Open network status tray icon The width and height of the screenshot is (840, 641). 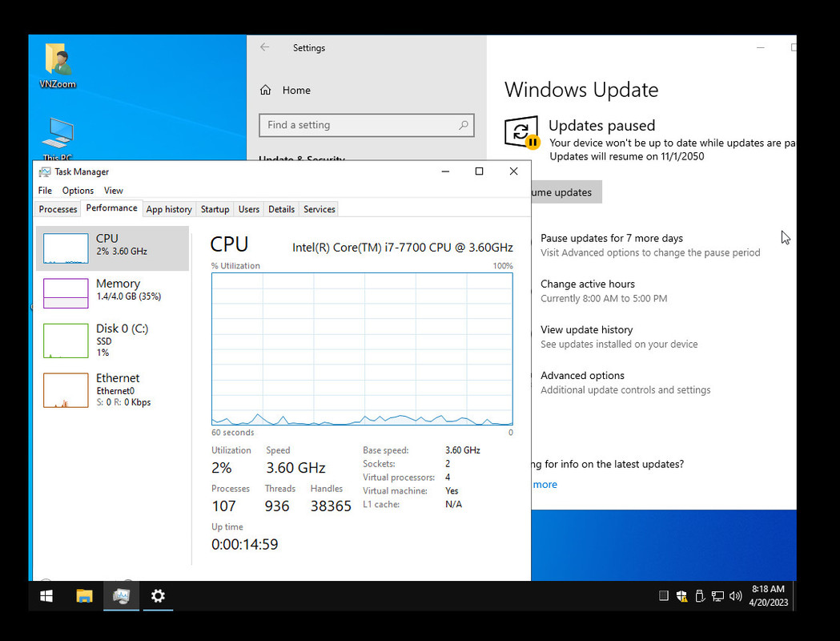click(717, 596)
